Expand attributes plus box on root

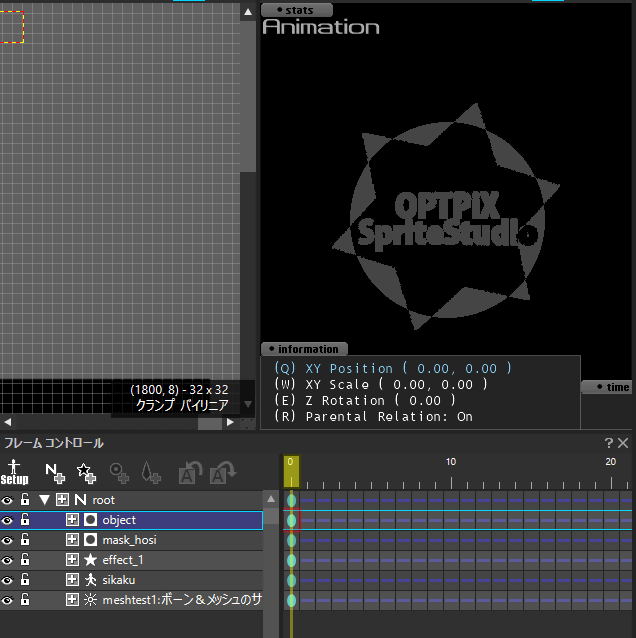[62, 500]
